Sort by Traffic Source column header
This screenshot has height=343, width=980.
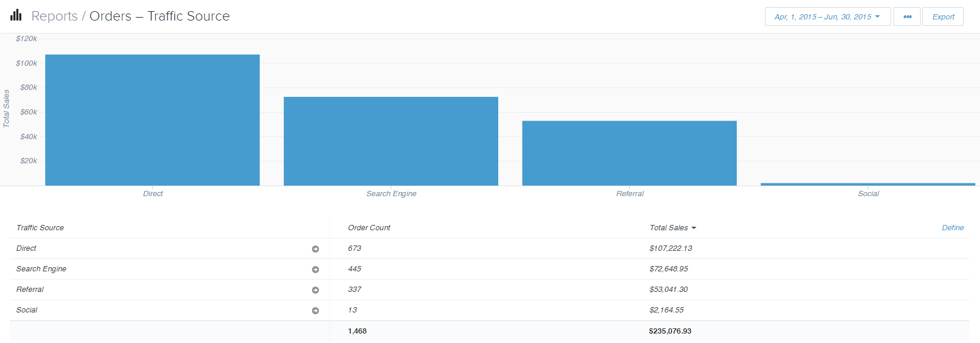[x=40, y=228]
